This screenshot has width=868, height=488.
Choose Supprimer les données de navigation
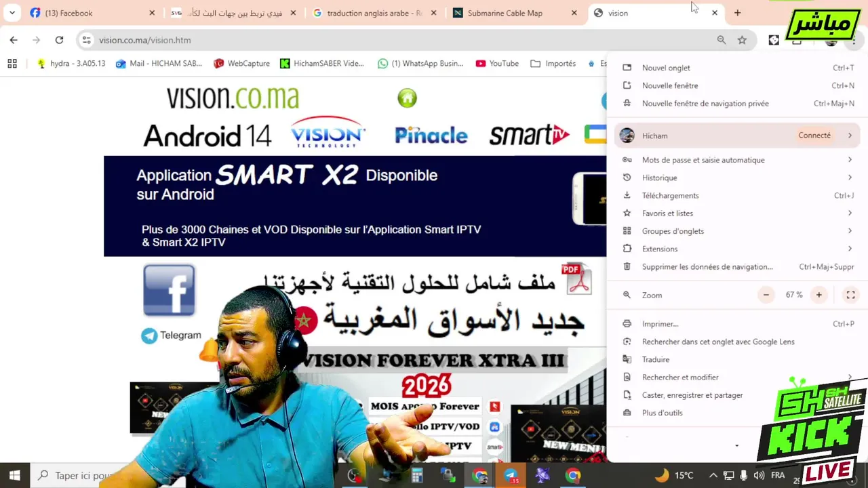(x=737, y=267)
